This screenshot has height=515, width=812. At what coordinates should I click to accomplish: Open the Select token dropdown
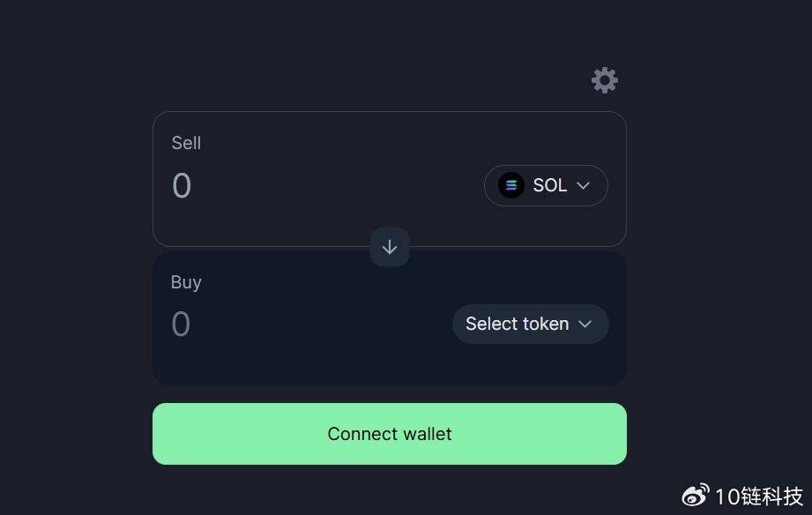pos(530,324)
